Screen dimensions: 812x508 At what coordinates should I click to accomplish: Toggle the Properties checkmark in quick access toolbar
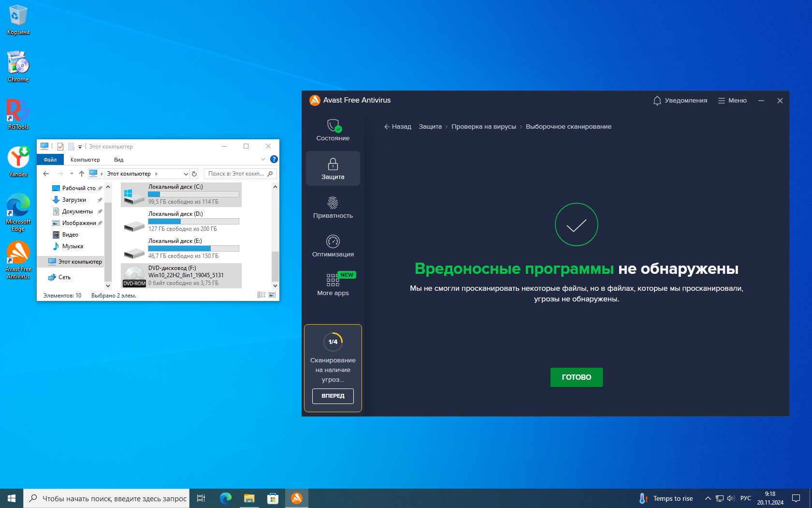[x=60, y=147]
